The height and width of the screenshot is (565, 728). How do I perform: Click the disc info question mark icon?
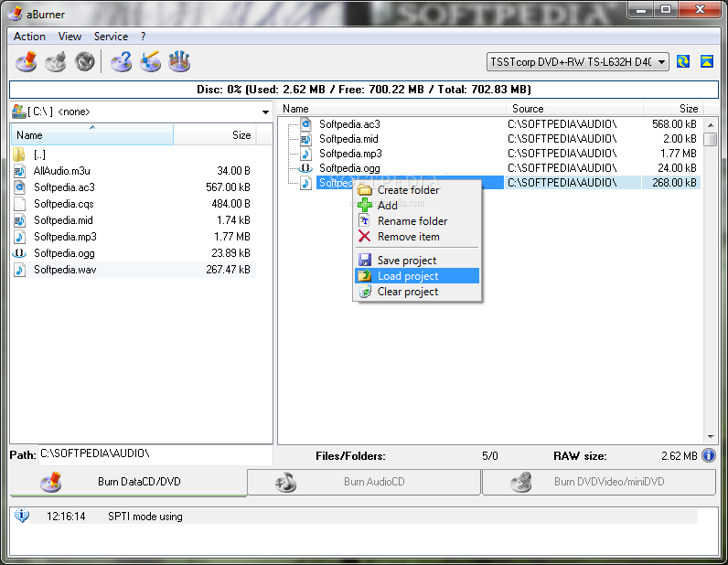tap(121, 61)
